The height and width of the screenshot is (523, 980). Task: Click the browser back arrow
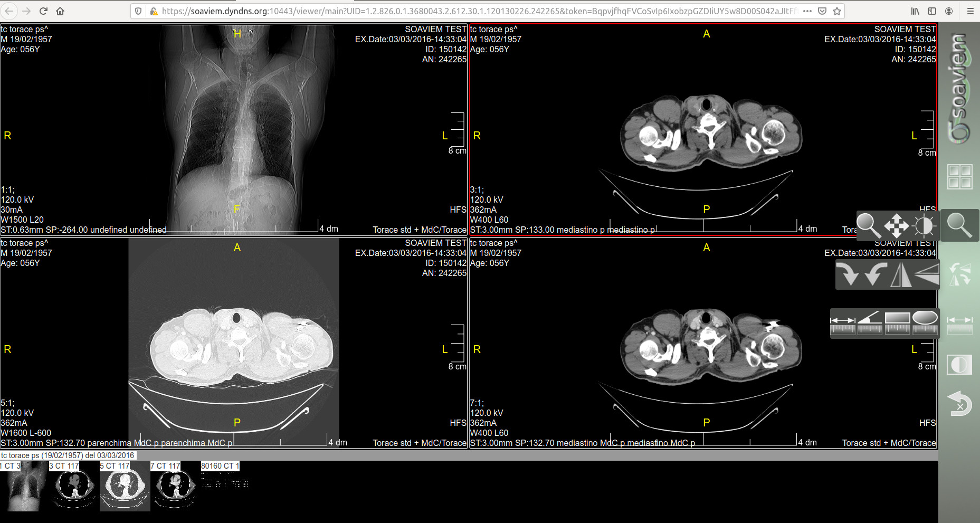9,11
